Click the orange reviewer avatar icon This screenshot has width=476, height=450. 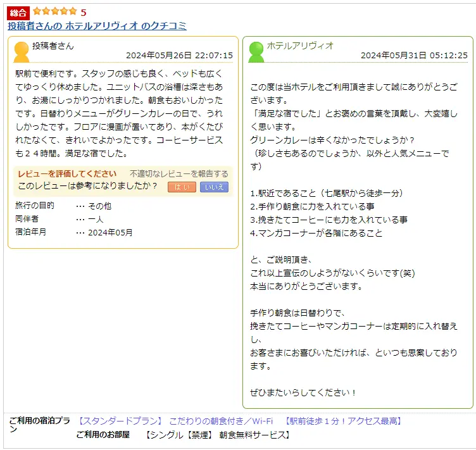tap(22, 52)
